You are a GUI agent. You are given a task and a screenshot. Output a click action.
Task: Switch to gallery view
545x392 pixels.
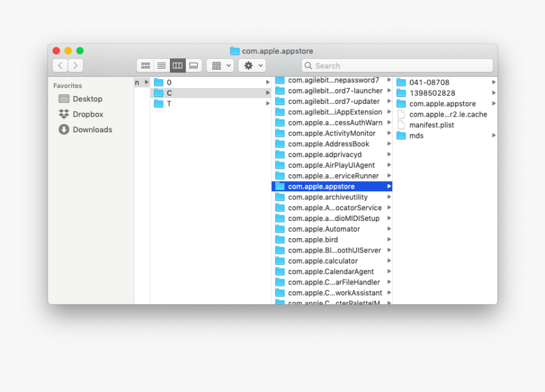tap(193, 66)
